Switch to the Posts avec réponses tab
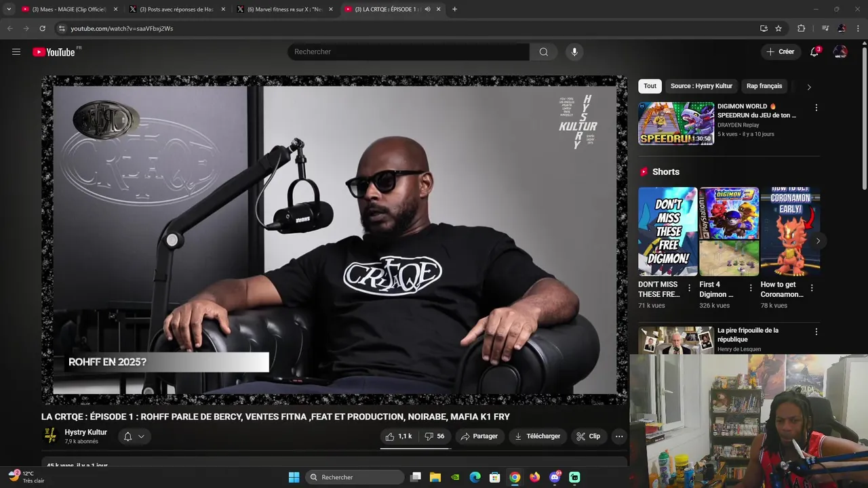This screenshot has height=488, width=868. pos(176,9)
